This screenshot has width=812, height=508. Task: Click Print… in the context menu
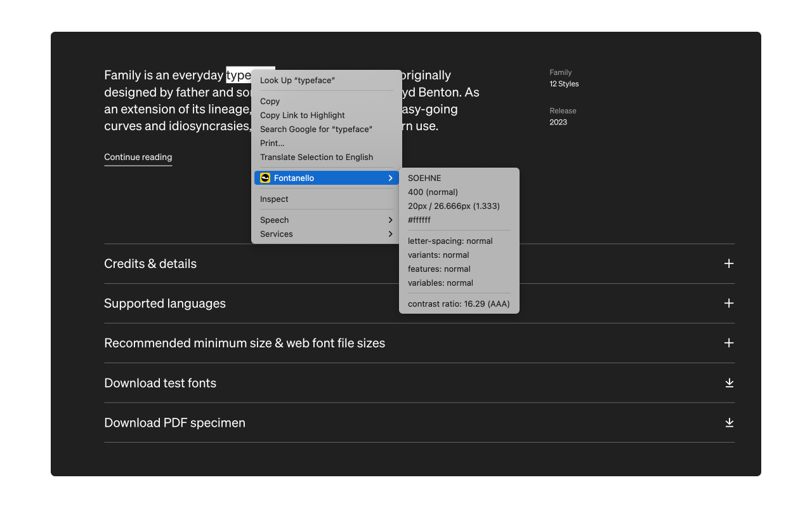(272, 144)
